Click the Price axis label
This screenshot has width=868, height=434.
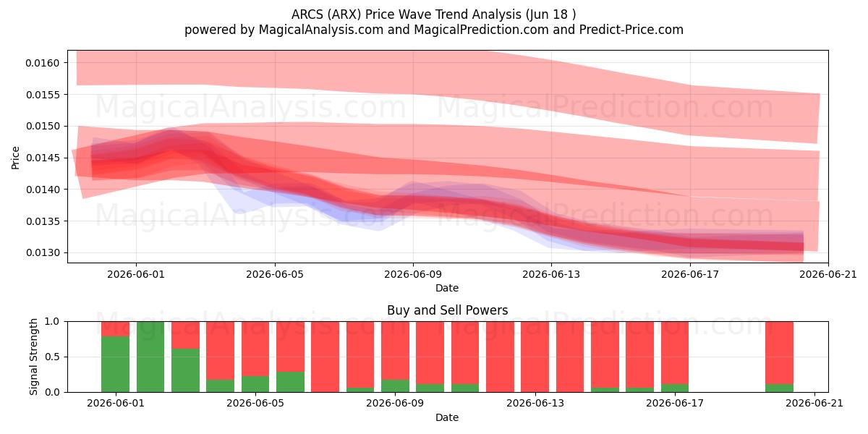click(16, 157)
